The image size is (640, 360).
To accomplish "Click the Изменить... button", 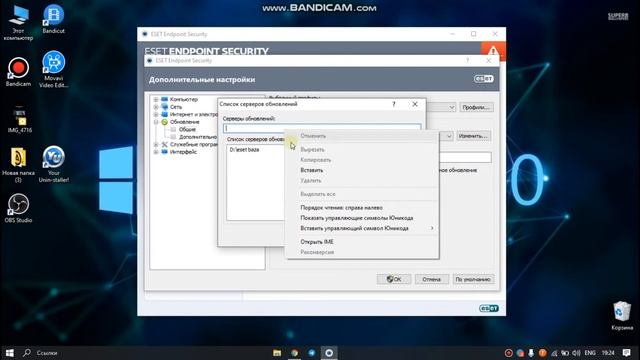I will (x=473, y=136).
